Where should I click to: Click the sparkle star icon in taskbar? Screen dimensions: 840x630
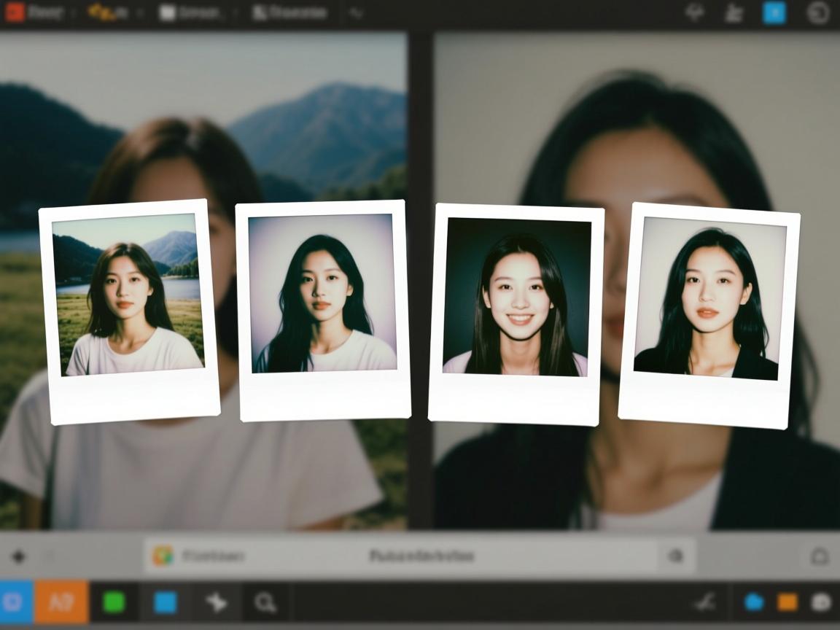pyautogui.click(x=217, y=602)
